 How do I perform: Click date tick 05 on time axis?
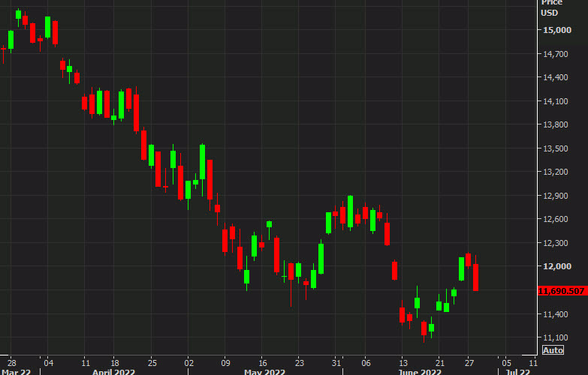pyautogui.click(x=506, y=363)
